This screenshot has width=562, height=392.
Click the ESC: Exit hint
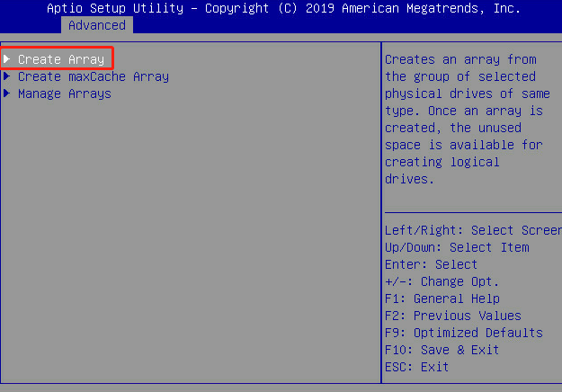pos(416,367)
